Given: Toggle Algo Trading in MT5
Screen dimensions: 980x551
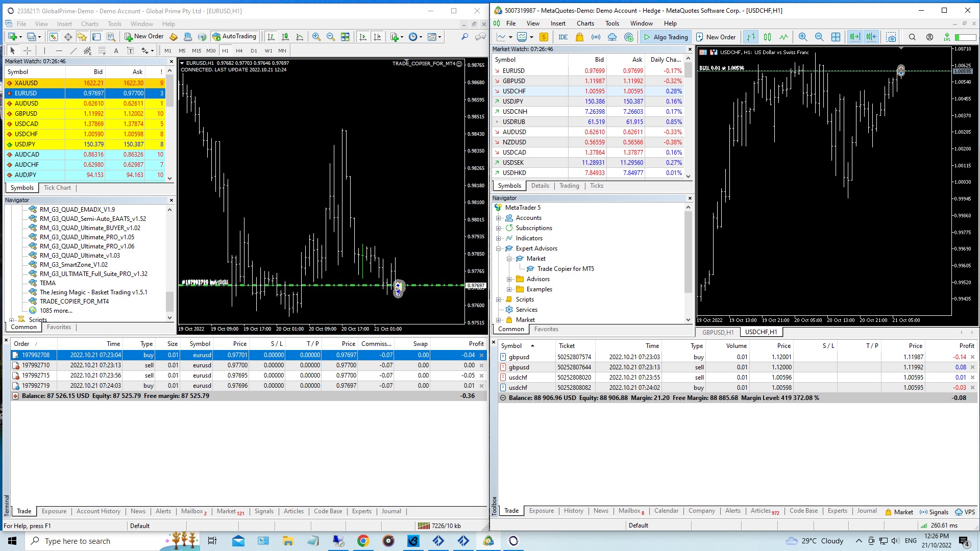Looking at the screenshot, I should pyautogui.click(x=666, y=37).
